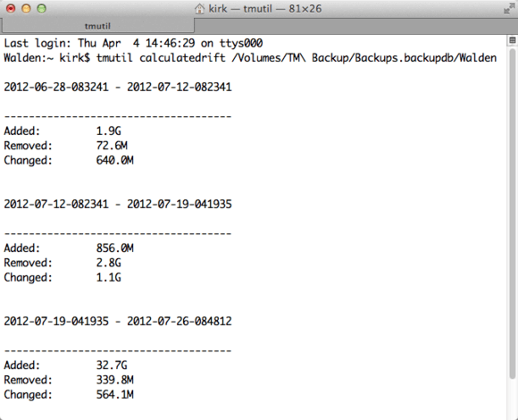Click the Changed 640.0M value
This screenshot has width=518, height=420.
coord(115,160)
